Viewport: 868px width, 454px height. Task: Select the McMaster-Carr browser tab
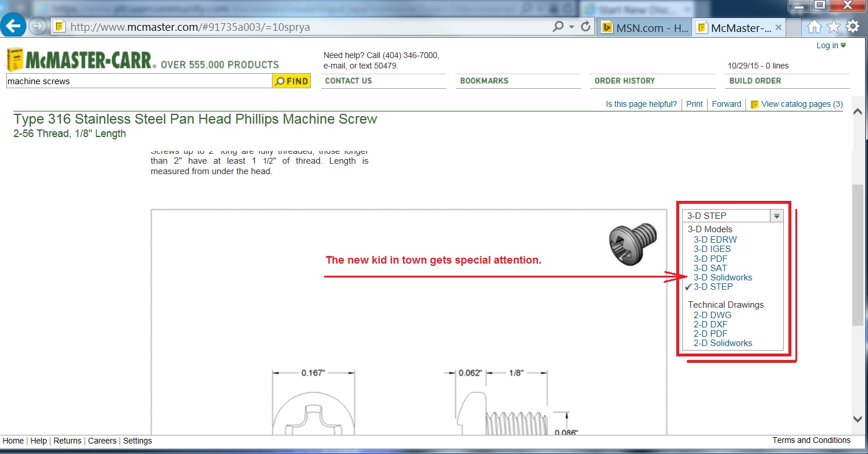click(x=740, y=27)
